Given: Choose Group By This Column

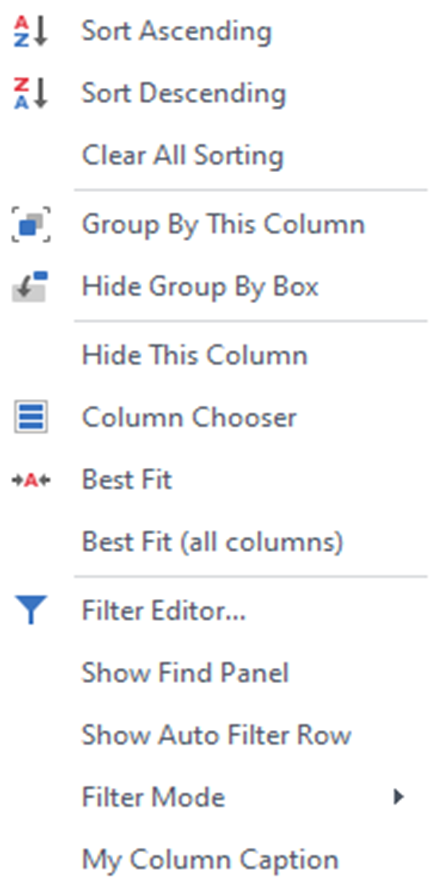Looking at the screenshot, I should tap(223, 224).
